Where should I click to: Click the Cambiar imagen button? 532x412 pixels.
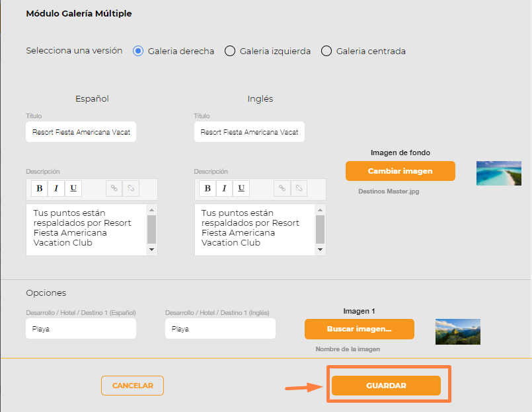400,171
